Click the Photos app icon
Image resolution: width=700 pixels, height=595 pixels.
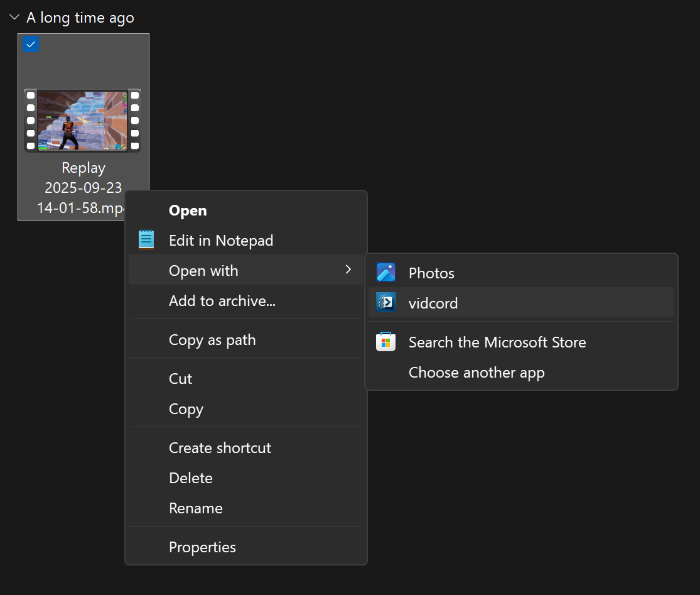(385, 273)
